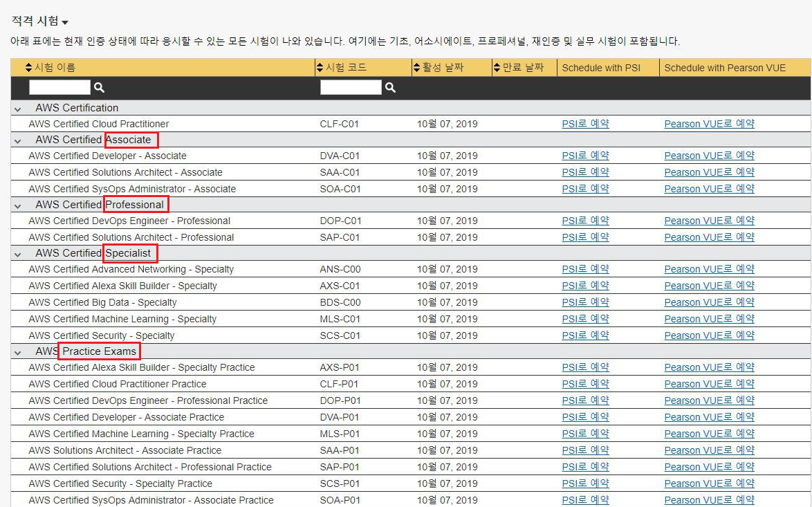Open PSI booking for Developer Associate DVA-C01
Viewport: 812px width, 507px height.
[585, 156]
